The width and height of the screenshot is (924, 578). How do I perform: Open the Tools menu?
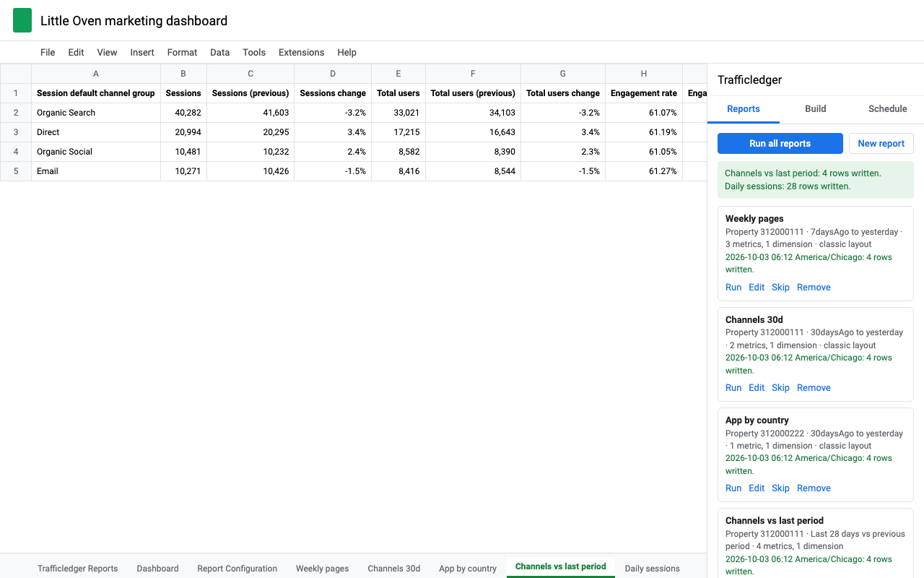point(254,52)
